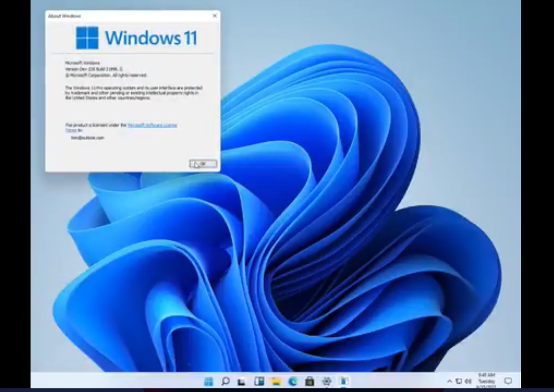Select the running winver app icon

pos(344,381)
